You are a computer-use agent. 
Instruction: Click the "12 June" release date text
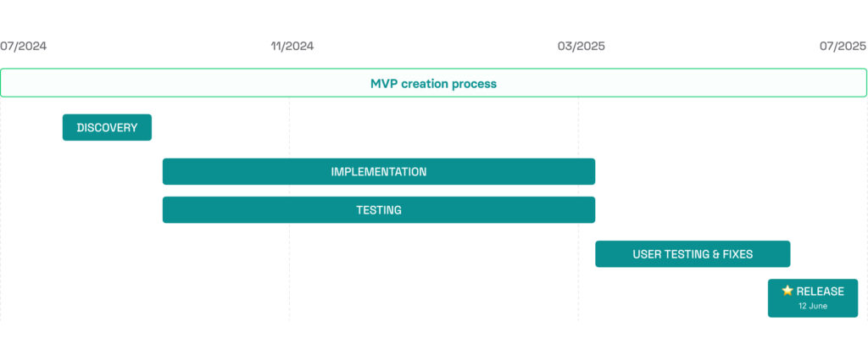point(813,306)
